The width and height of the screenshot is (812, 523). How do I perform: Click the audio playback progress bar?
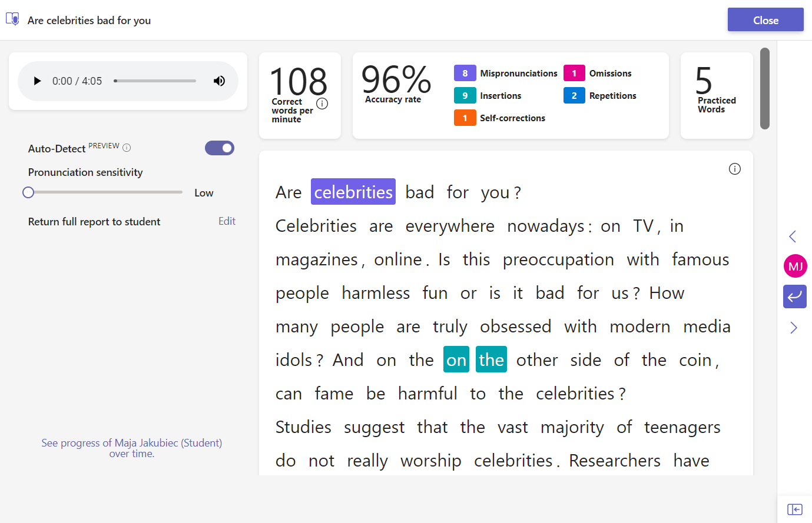click(155, 81)
